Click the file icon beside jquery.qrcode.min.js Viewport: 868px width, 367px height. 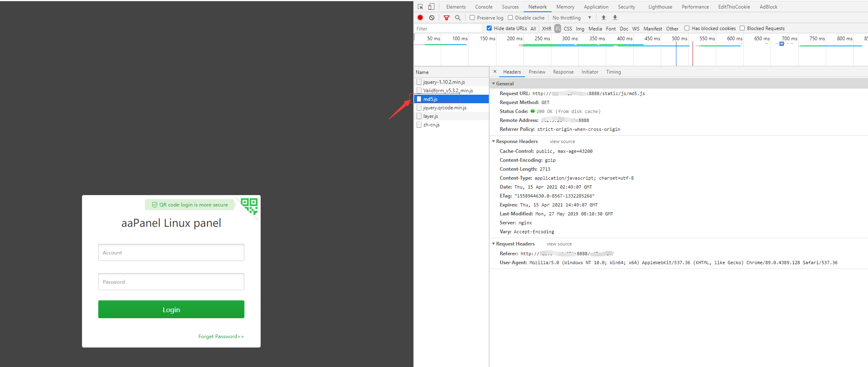coord(419,108)
